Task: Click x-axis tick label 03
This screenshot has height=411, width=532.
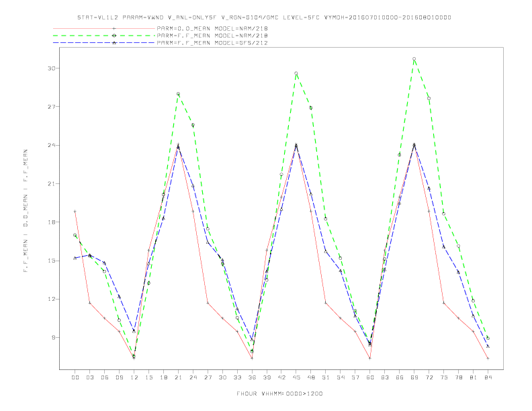Action: pos(89,377)
